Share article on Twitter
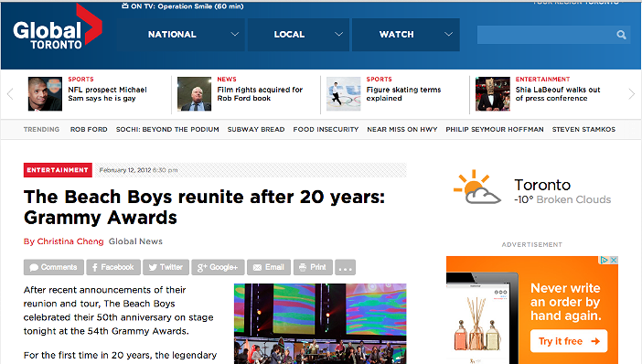 point(166,267)
